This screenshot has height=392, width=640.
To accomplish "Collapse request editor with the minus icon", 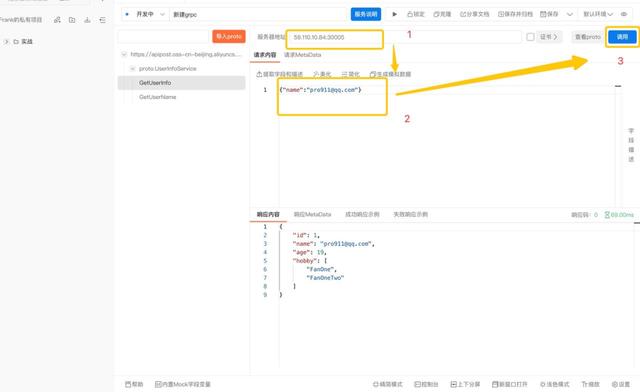I will click(x=618, y=86).
